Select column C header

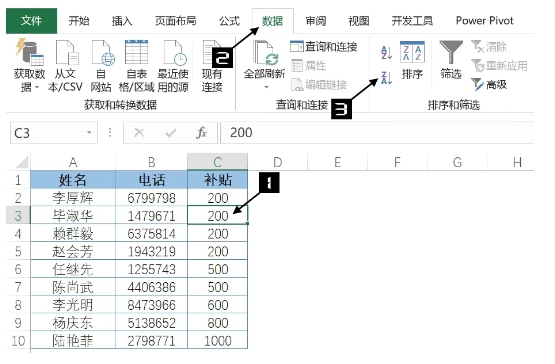tap(217, 162)
